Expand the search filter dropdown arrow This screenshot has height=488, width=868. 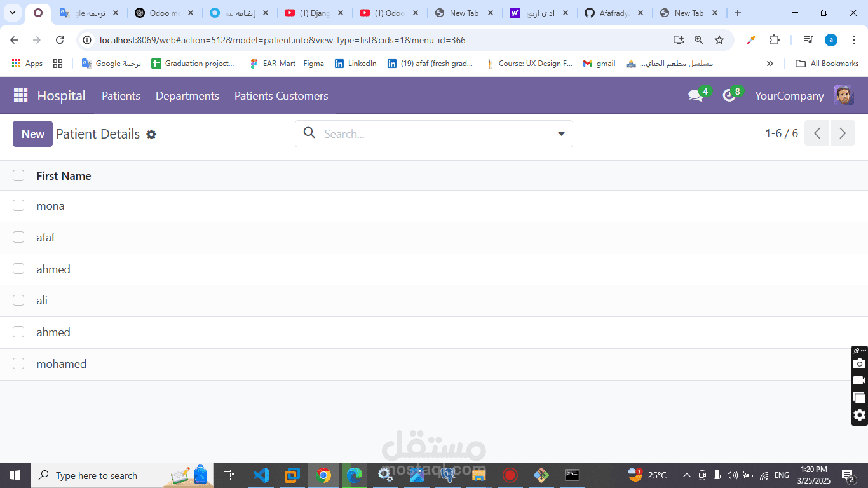[561, 133]
